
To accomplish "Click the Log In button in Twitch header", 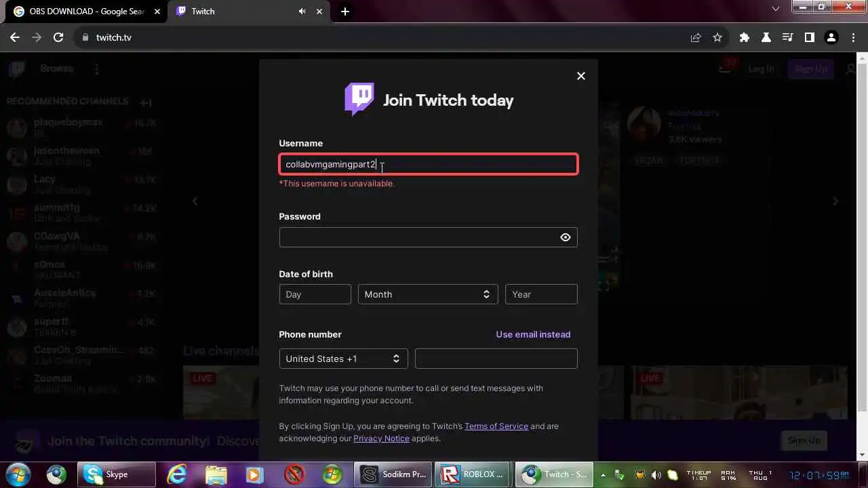I will pos(761,68).
